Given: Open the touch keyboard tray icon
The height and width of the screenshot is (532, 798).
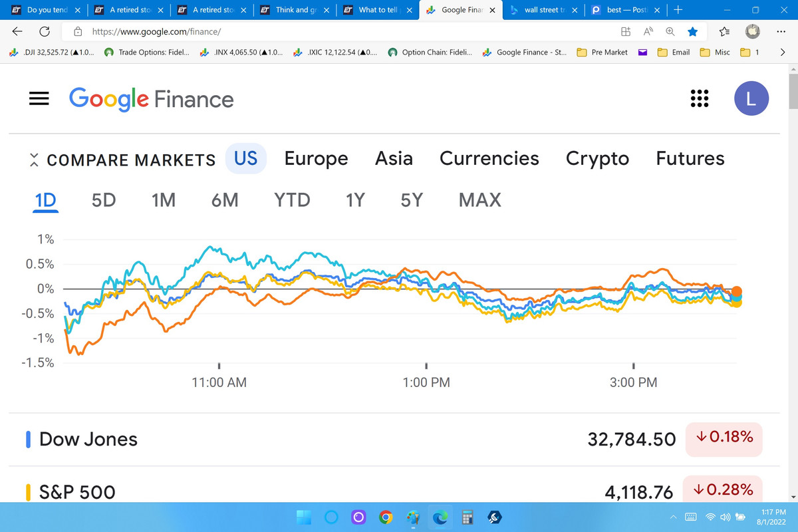Looking at the screenshot, I should pyautogui.click(x=690, y=517).
